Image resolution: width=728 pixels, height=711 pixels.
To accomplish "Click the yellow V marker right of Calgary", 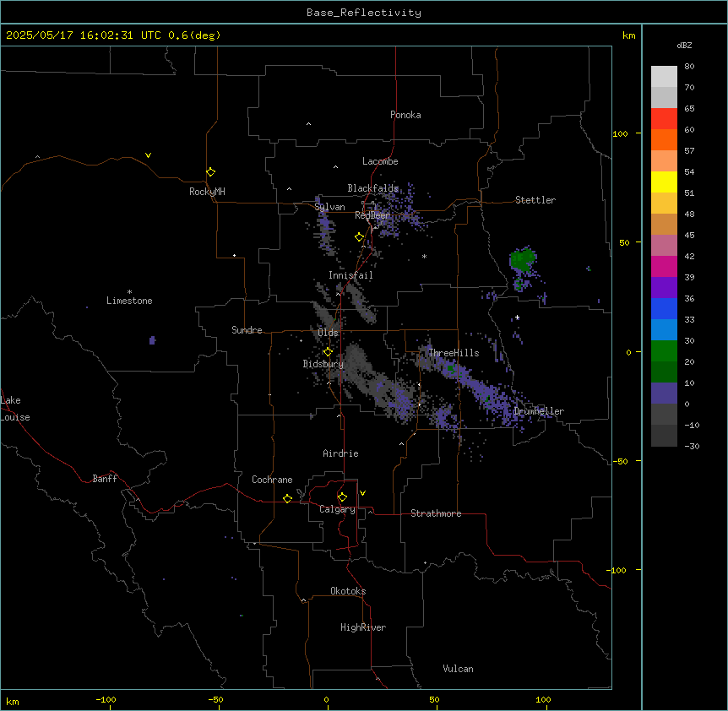I will point(362,493).
